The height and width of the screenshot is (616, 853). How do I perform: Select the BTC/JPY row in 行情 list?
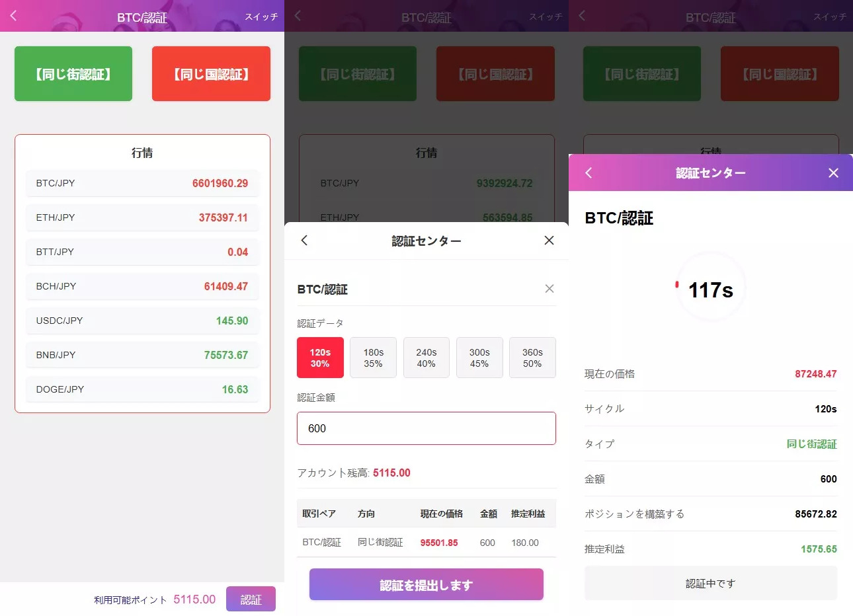(142, 183)
